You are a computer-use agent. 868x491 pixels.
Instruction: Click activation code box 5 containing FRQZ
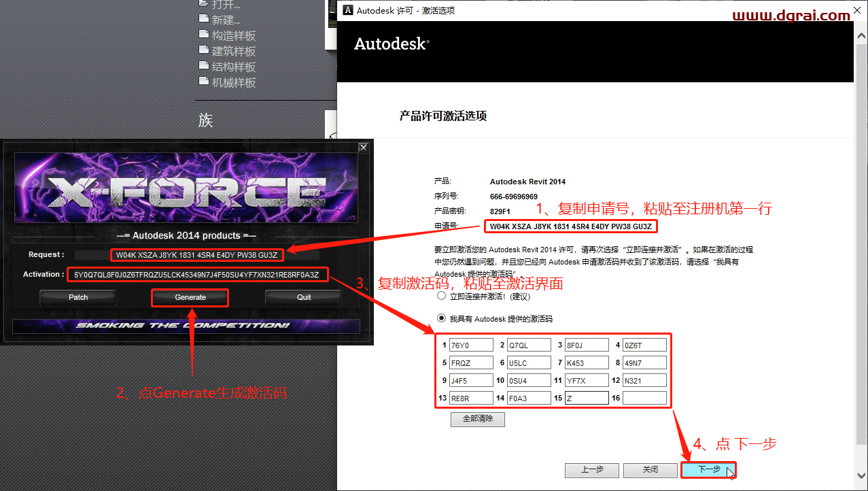[x=471, y=362]
